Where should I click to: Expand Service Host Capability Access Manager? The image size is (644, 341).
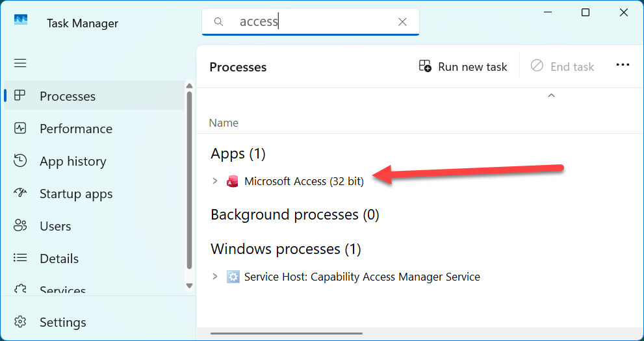pyautogui.click(x=214, y=277)
